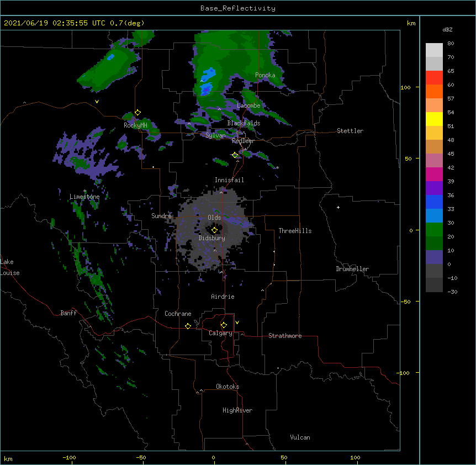This screenshot has height=465, width=476.
Task: Click the RedDeer city label
Action: pos(243,141)
